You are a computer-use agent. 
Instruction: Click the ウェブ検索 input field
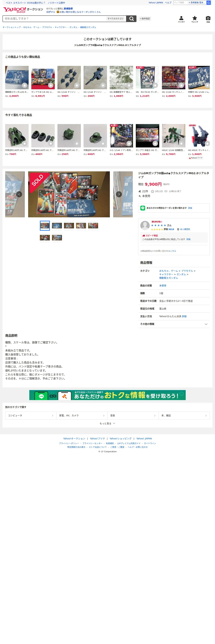180,3
